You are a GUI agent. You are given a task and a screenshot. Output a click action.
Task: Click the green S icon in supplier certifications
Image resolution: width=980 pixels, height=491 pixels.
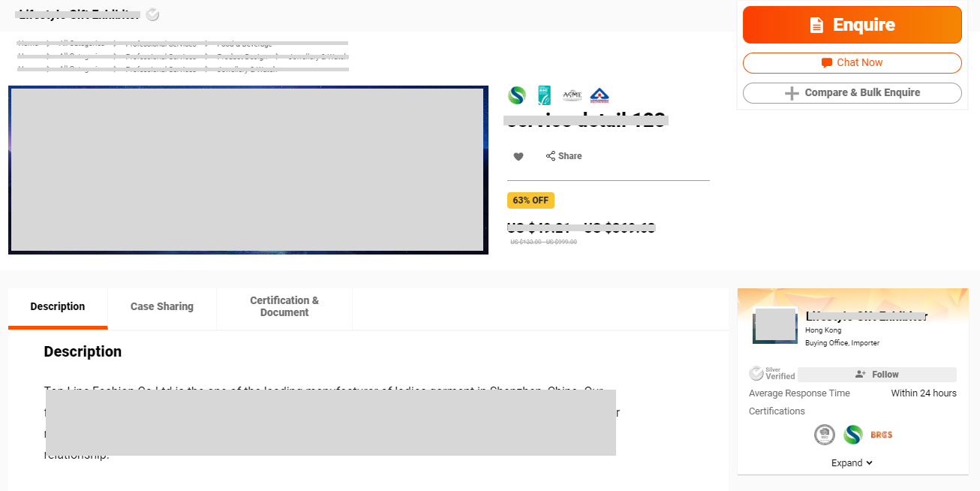[x=852, y=435]
